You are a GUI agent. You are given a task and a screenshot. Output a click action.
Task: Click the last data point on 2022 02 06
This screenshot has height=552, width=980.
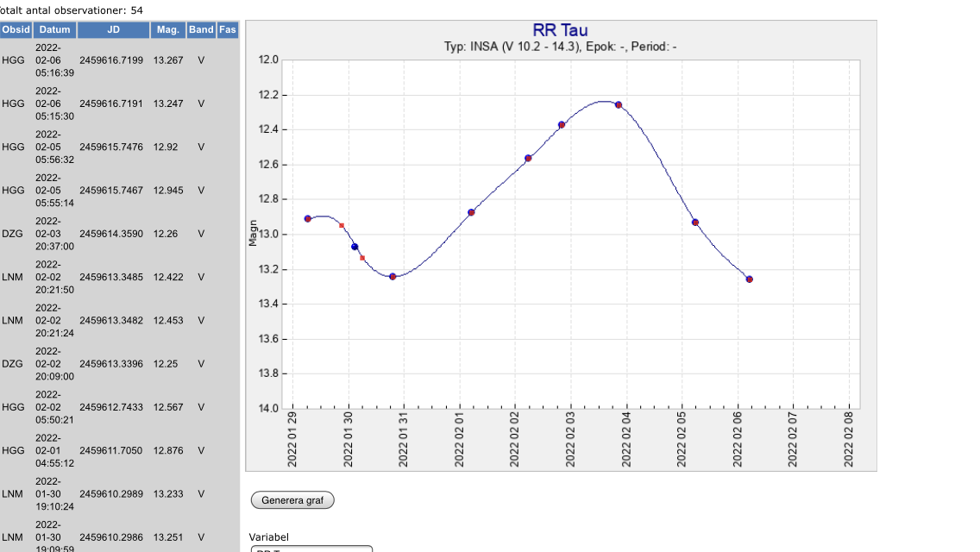coord(749,279)
